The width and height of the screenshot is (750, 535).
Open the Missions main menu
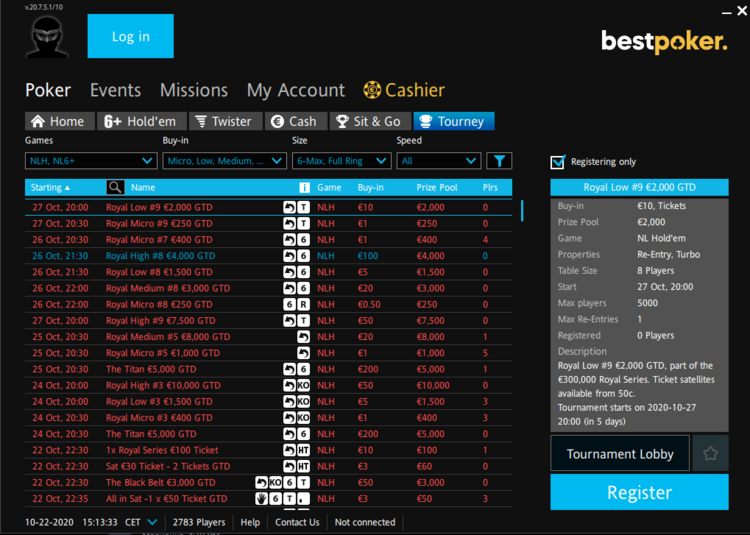click(x=194, y=90)
